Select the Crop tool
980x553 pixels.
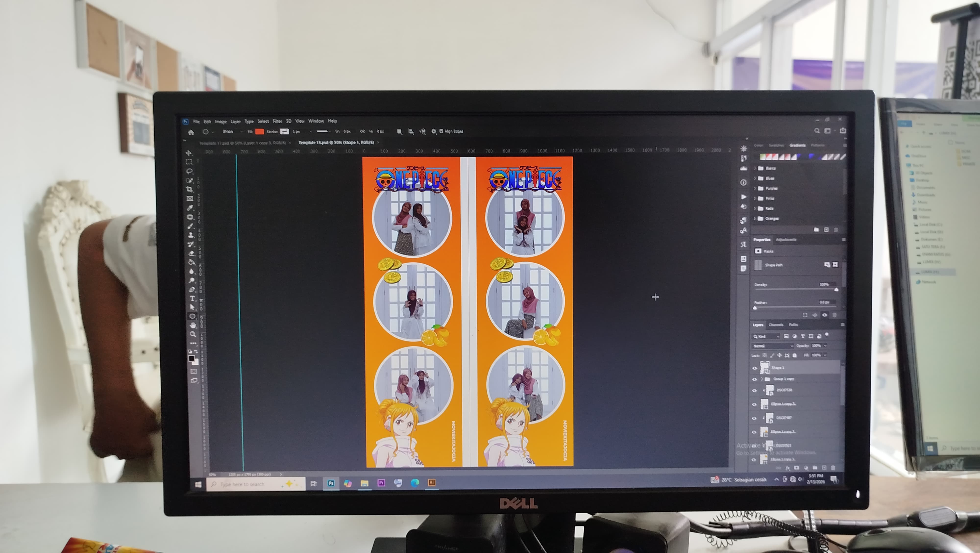coord(189,189)
